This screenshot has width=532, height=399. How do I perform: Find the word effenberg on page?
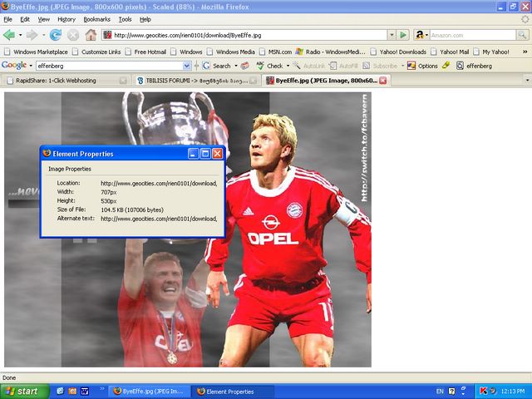tap(474, 66)
